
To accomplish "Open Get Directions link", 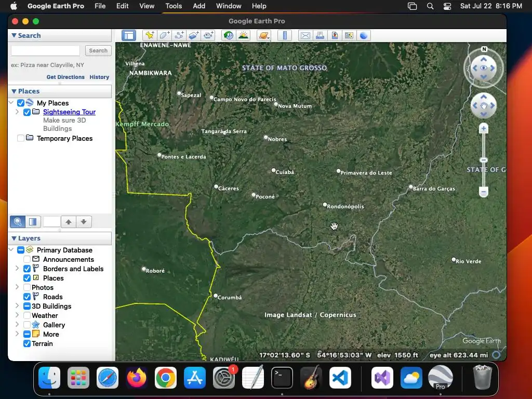I will click(65, 77).
